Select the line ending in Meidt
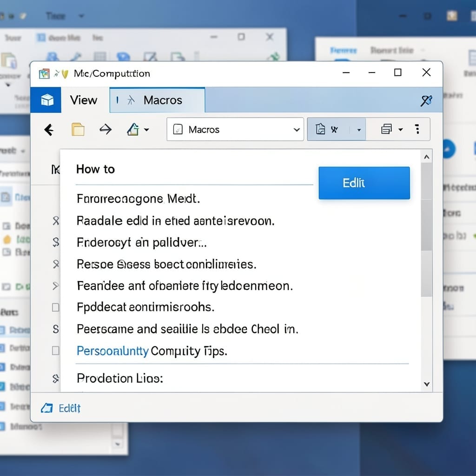Viewport: 476px width, 476px height. coord(138,199)
